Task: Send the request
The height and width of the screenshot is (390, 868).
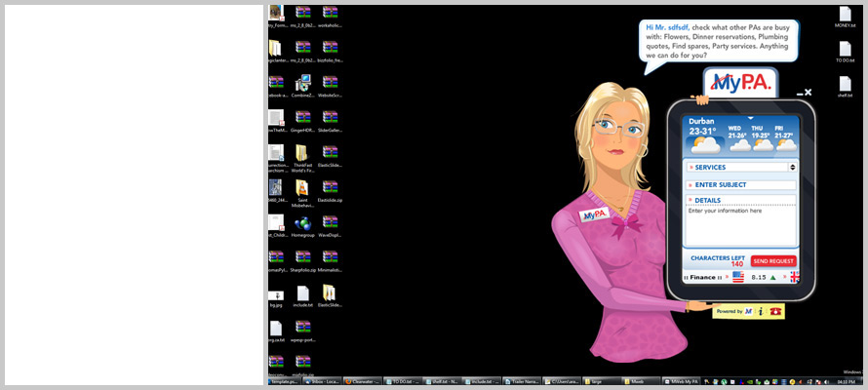Action: click(773, 261)
